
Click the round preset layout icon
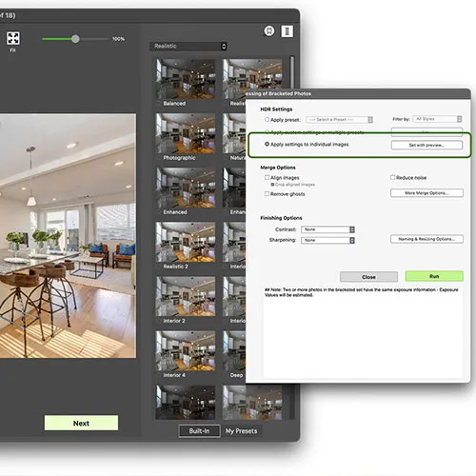(269, 31)
